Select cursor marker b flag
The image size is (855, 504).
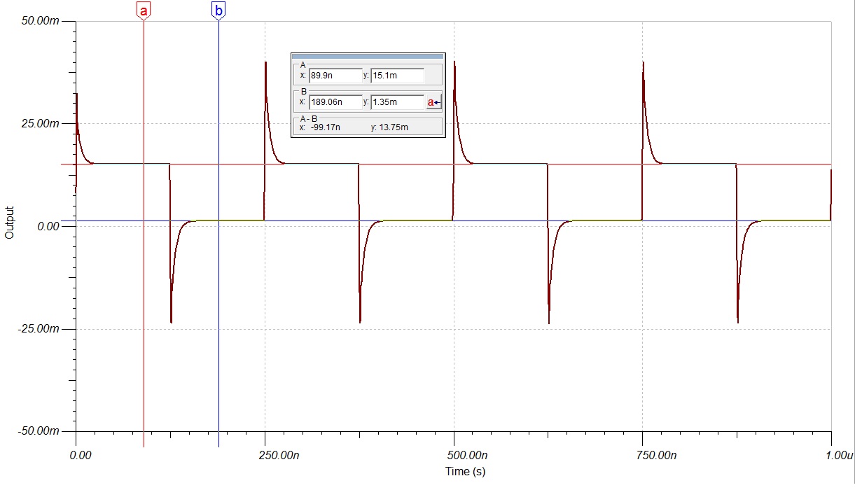[218, 10]
